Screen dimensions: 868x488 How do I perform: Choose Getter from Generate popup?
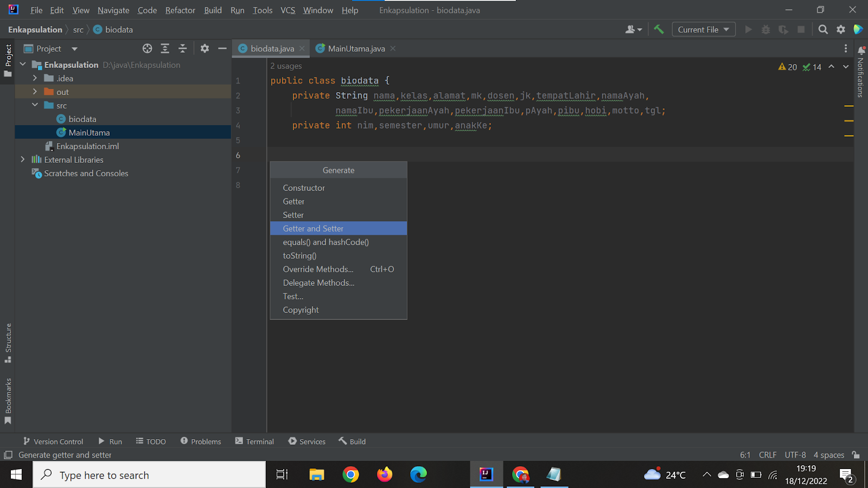pyautogui.click(x=339, y=201)
